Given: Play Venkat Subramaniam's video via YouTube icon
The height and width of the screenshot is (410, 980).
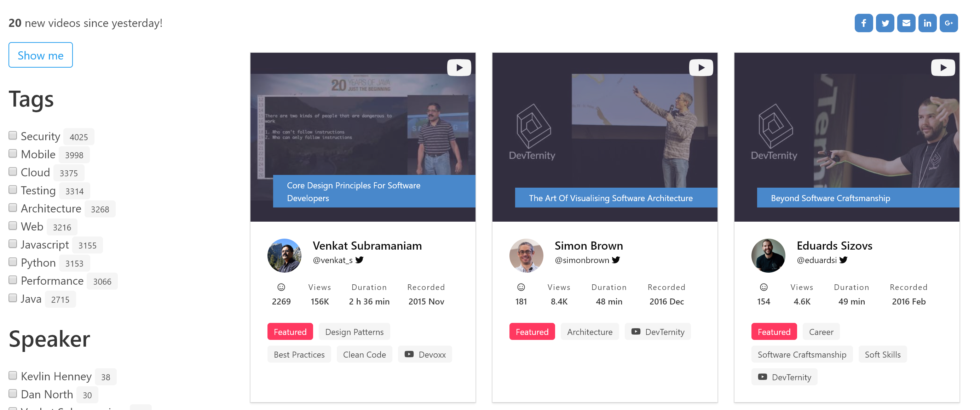Looking at the screenshot, I should 459,68.
